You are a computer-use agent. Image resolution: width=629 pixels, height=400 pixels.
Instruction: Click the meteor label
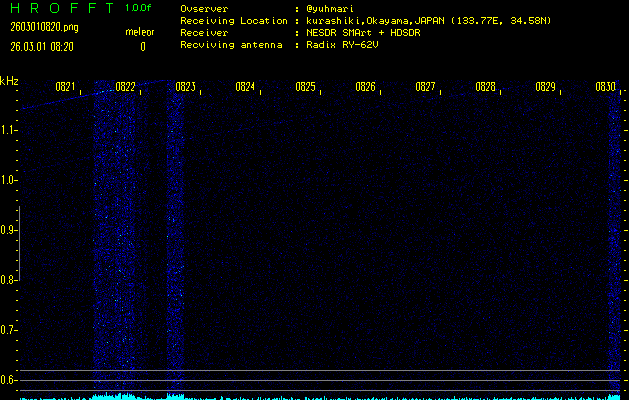(140, 32)
